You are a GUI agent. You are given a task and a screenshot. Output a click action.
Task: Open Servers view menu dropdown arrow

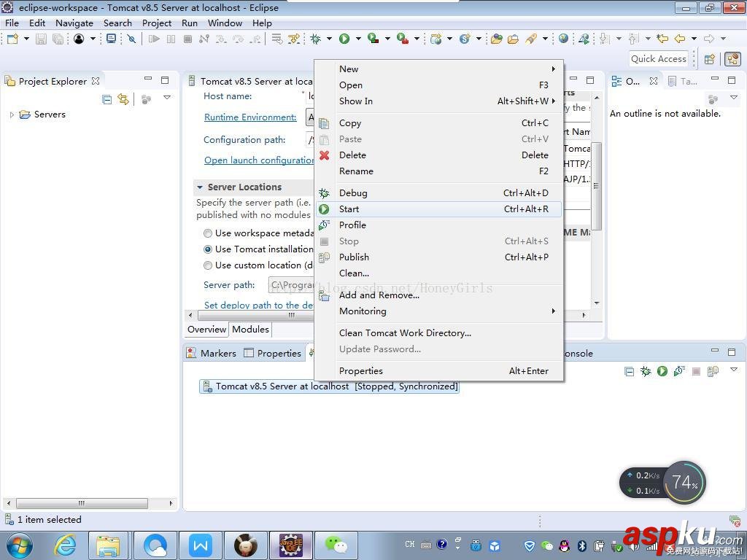point(734,370)
